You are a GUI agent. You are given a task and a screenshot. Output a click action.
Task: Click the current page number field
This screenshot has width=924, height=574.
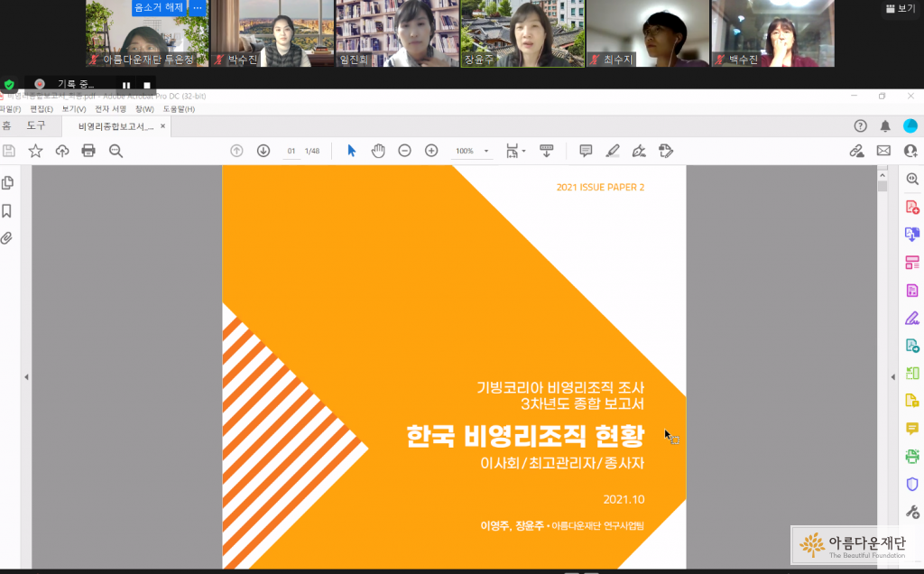click(x=291, y=151)
